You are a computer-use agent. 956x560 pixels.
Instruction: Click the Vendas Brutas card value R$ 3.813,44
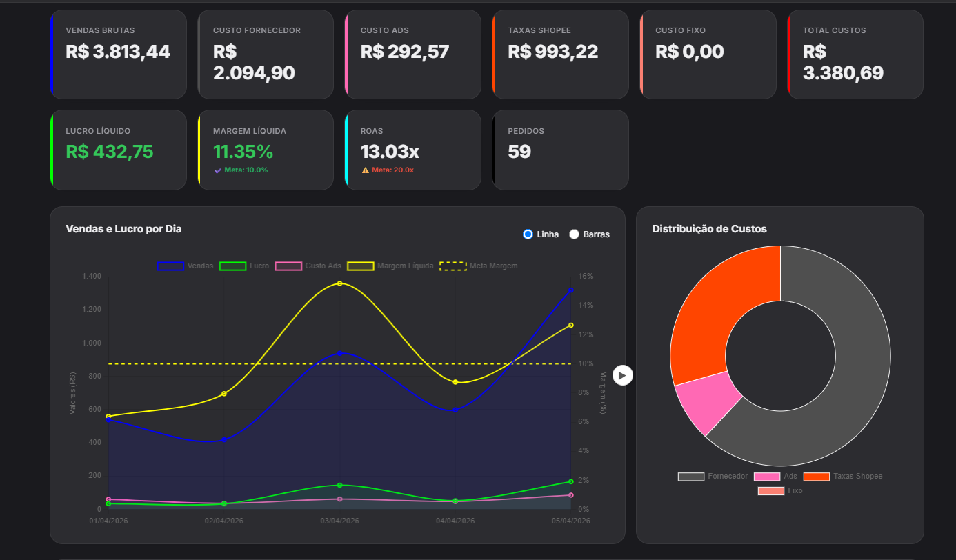tap(118, 51)
